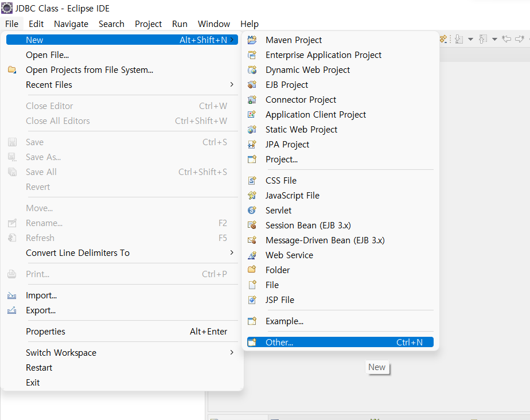Image resolution: width=530 pixels, height=420 pixels.
Task: Click the JSP File icon
Action: click(252, 300)
